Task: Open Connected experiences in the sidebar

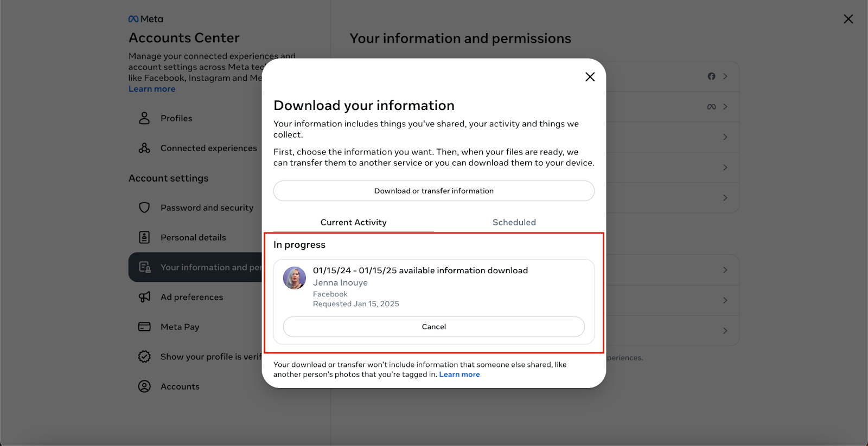Action: pos(195,148)
